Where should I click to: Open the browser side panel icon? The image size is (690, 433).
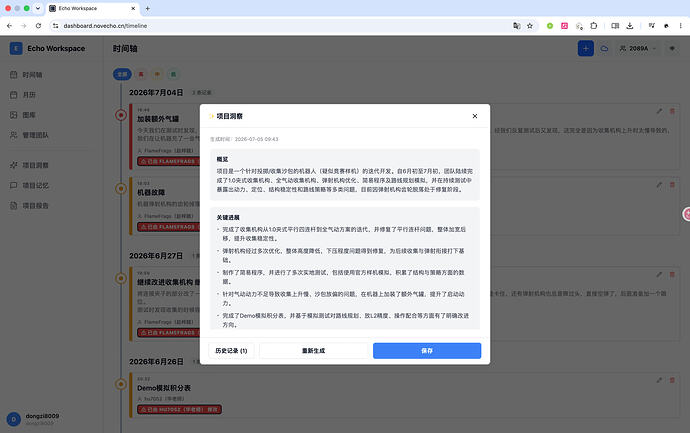click(615, 26)
